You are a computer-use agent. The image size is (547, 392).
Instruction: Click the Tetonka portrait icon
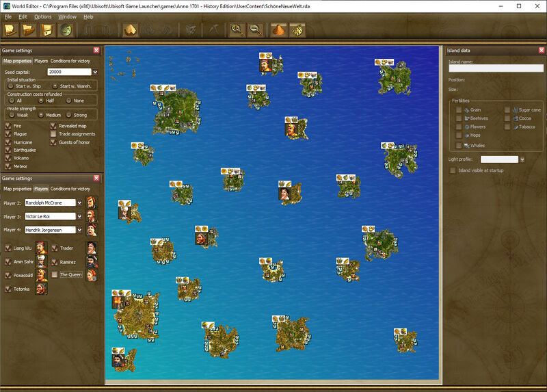(41, 289)
